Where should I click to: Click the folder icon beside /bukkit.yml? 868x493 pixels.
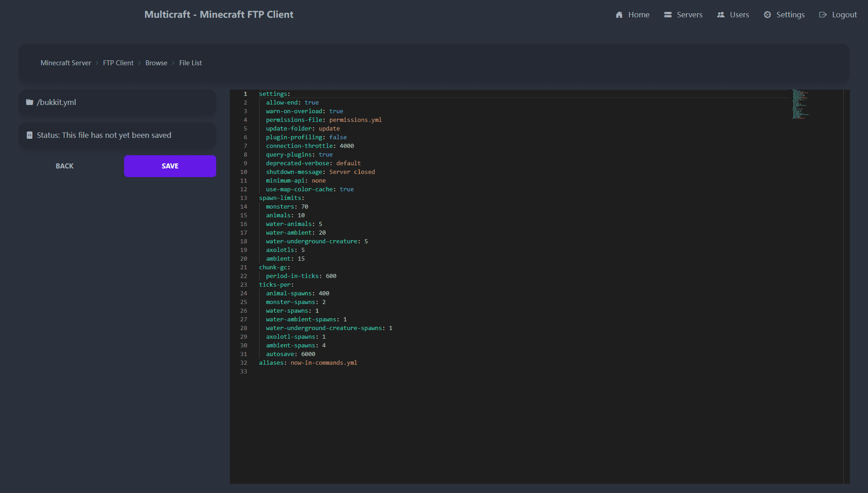point(30,102)
